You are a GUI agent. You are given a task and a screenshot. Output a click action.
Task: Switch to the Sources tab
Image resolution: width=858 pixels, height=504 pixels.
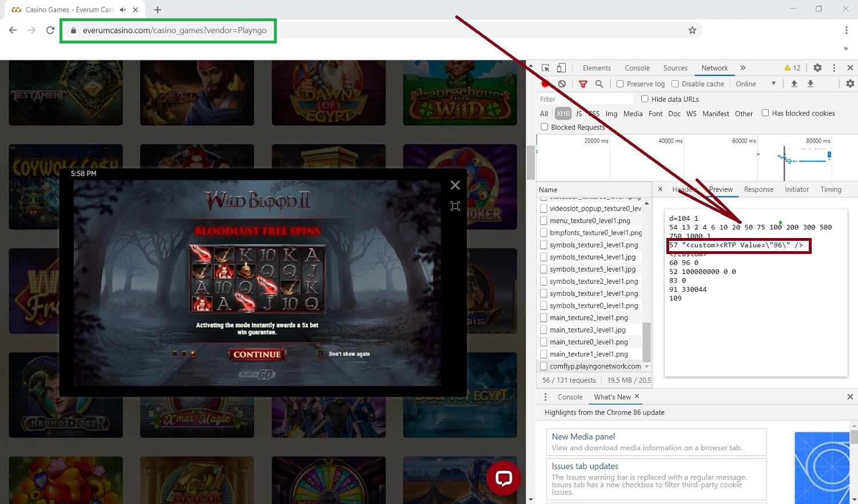click(x=676, y=68)
